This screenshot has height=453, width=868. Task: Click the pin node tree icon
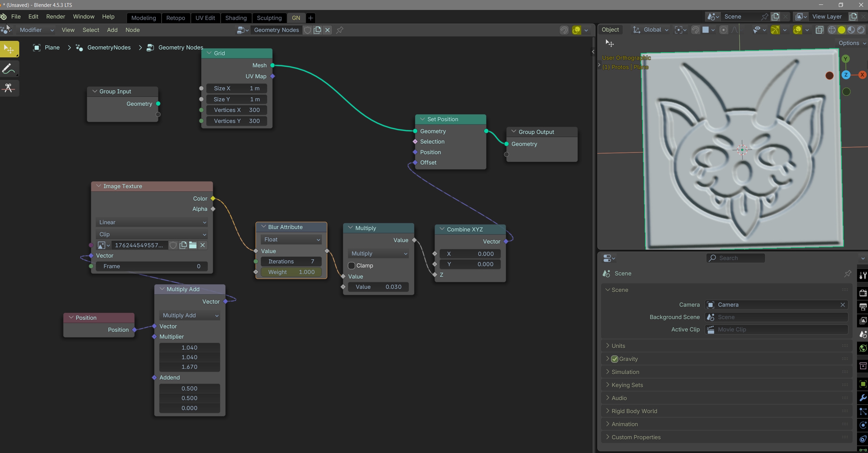(340, 30)
